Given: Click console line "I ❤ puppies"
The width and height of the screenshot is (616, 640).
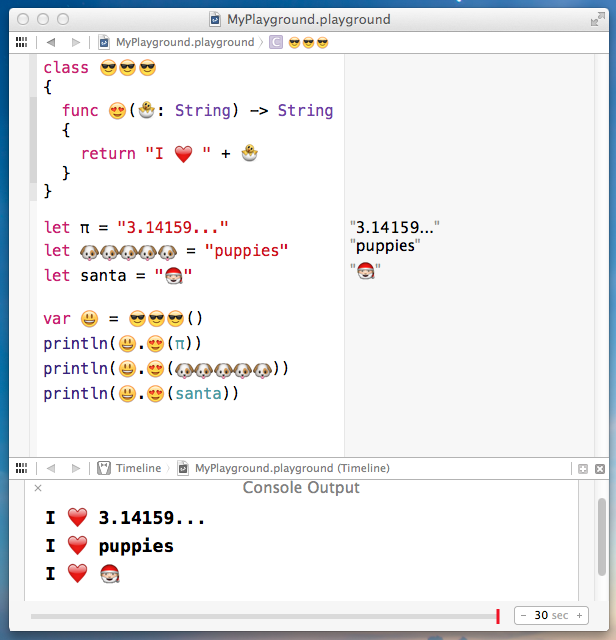Looking at the screenshot, I should (x=109, y=546).
